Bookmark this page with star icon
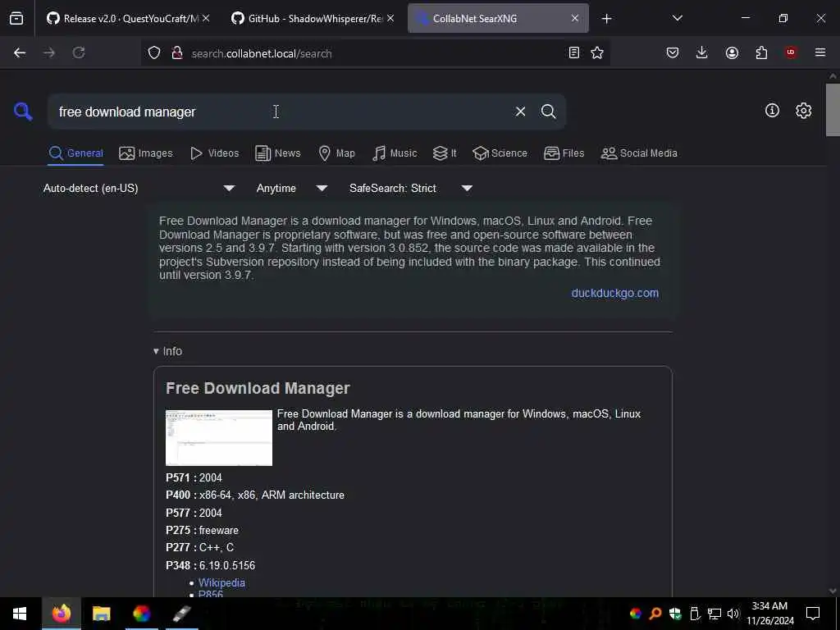Viewport: 840px width, 630px height. (x=597, y=52)
